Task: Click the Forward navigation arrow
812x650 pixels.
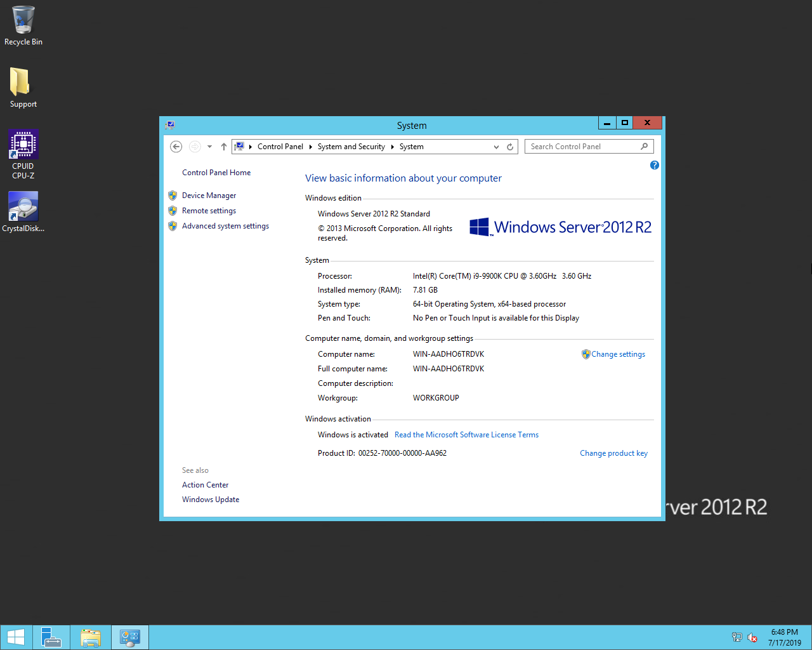Action: [195, 147]
